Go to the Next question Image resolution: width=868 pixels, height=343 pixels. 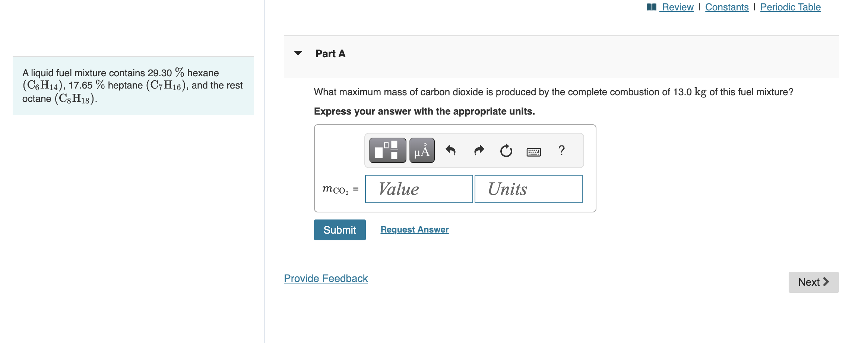[x=814, y=282]
